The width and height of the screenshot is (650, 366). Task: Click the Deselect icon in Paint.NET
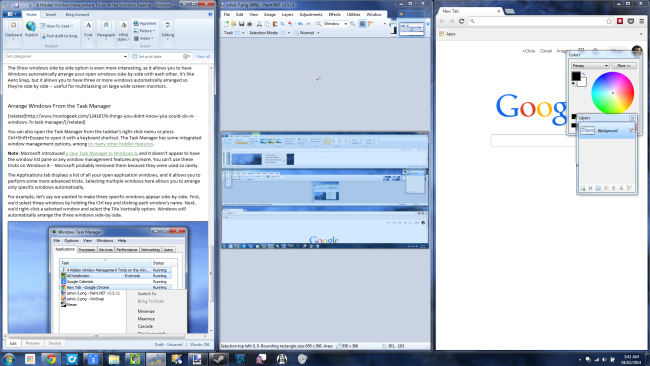(x=290, y=24)
